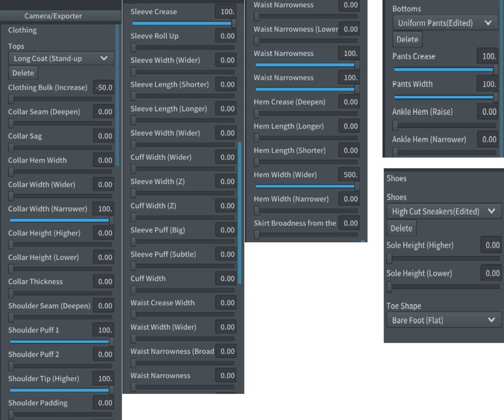Click the Clothing Bulk value field showing -50.0
504x420 pixels.
[103, 88]
